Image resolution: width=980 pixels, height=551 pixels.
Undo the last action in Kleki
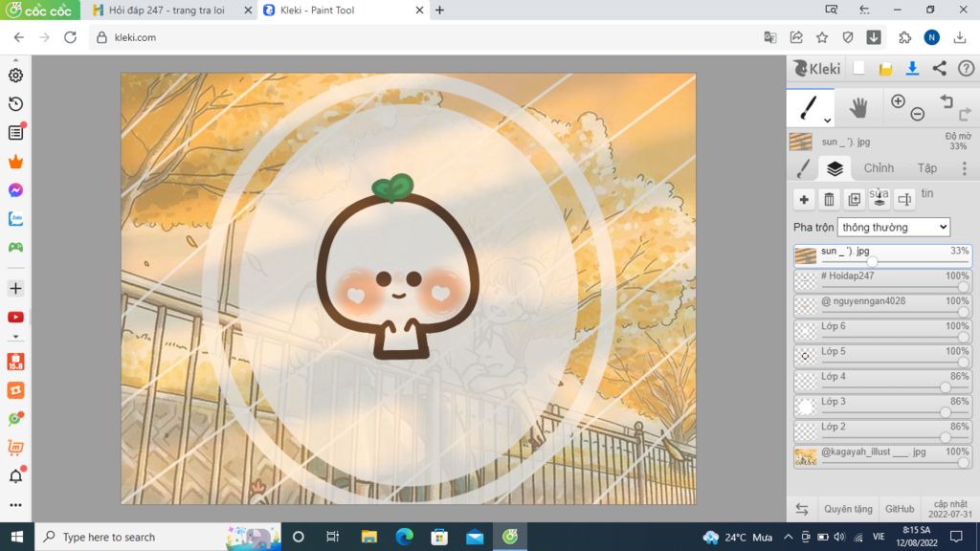[947, 101]
